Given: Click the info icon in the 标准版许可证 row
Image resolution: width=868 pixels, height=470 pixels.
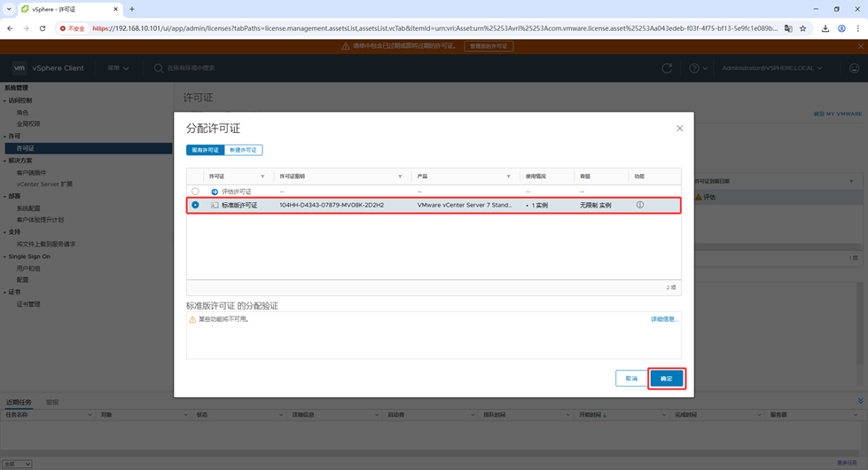Looking at the screenshot, I should pyautogui.click(x=639, y=205).
